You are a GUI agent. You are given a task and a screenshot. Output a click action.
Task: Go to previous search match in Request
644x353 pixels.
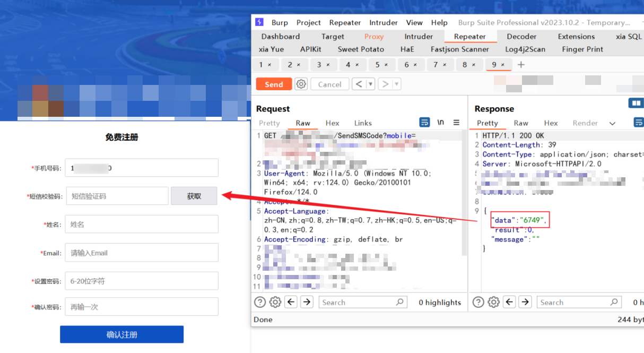click(291, 302)
